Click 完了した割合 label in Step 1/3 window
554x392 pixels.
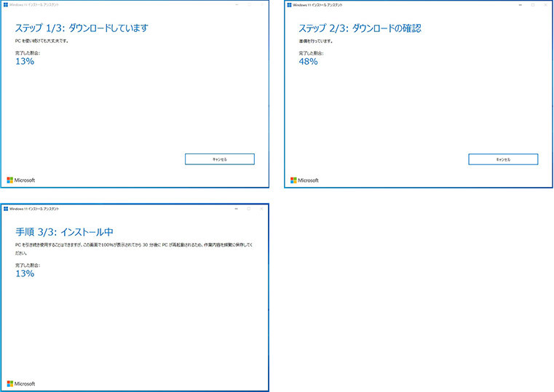point(28,53)
